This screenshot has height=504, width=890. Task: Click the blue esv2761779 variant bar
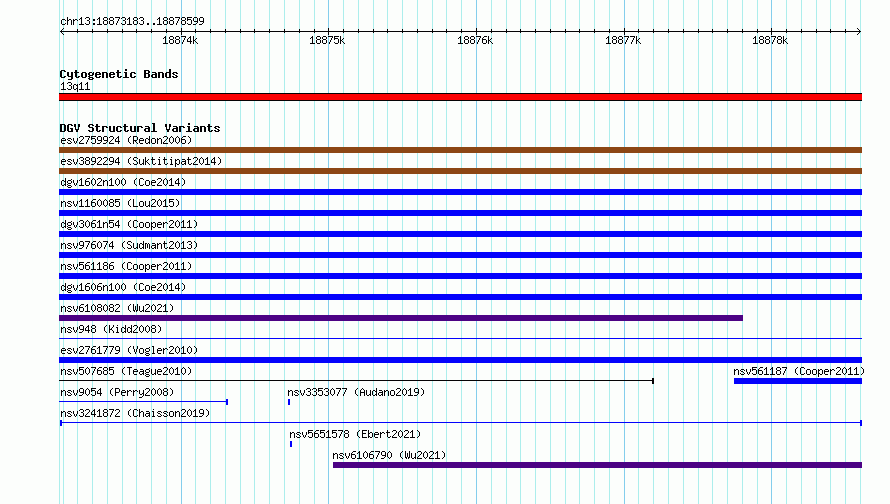[x=460, y=360]
